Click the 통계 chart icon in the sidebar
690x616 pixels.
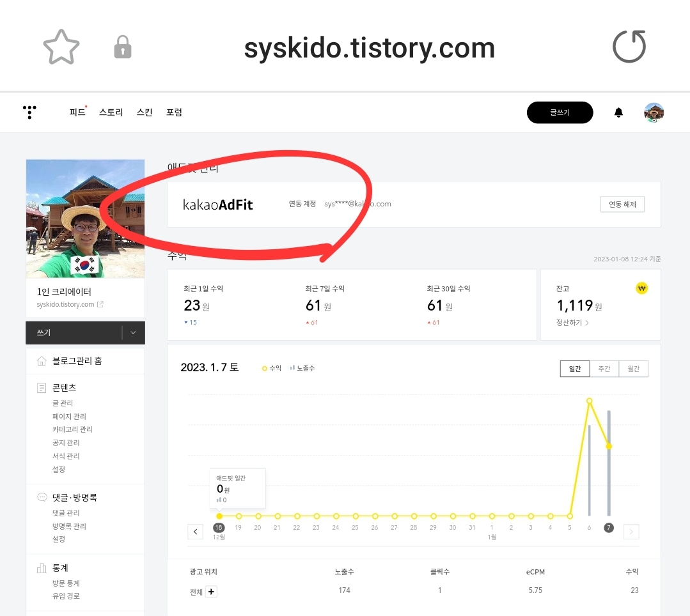(42, 567)
